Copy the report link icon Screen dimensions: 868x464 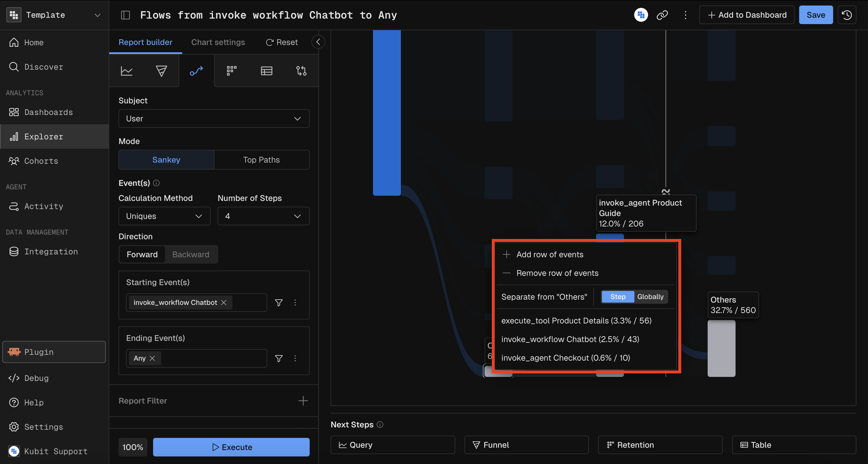pos(662,15)
